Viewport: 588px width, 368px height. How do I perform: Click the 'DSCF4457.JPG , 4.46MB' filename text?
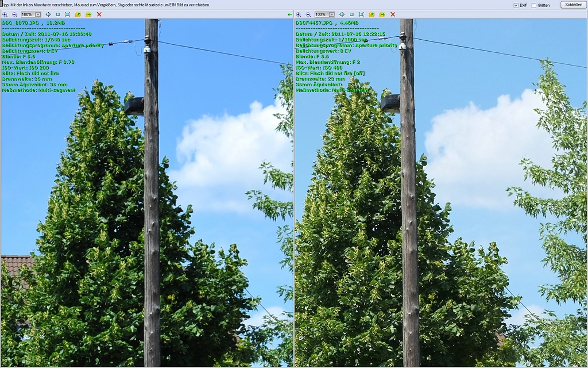point(327,23)
